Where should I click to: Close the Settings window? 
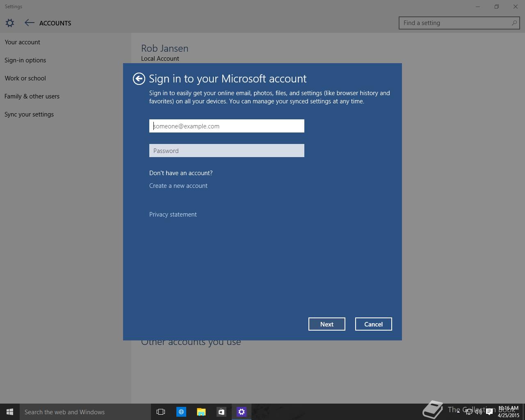pos(516,7)
